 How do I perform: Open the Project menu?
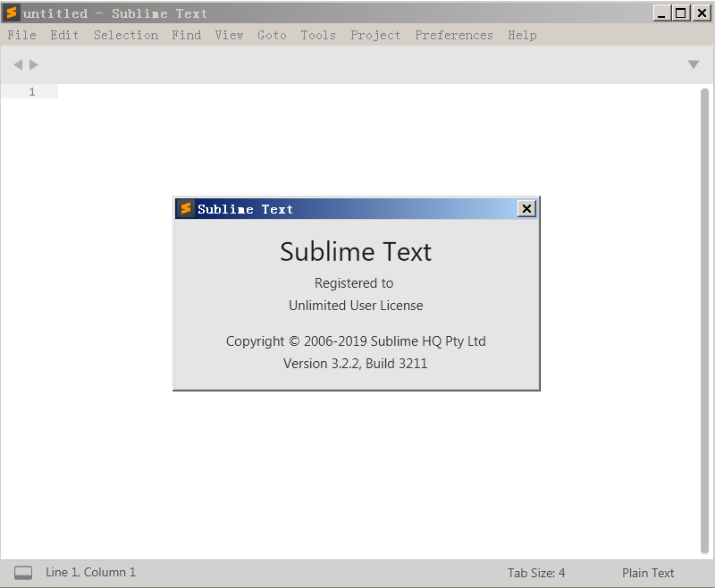tap(375, 35)
